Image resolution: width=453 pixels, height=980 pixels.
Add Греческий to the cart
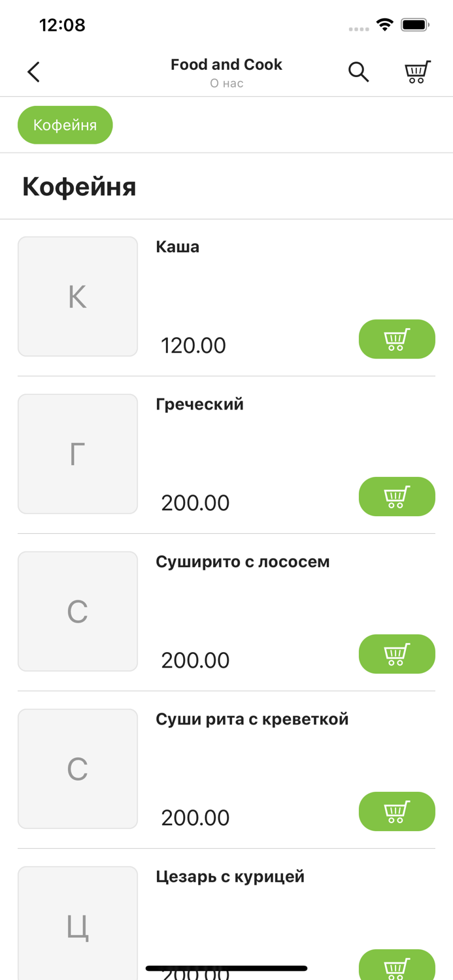[x=397, y=497]
